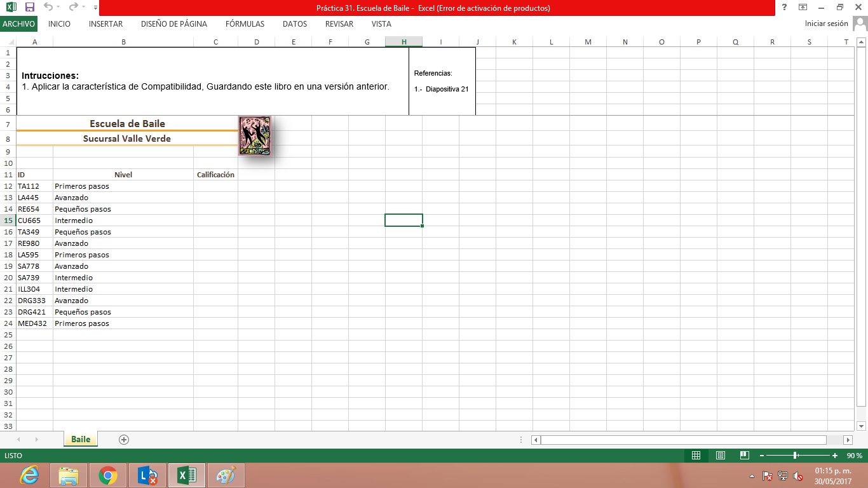Select the Calificación header cell
This screenshot has height=488, width=868.
(215, 175)
